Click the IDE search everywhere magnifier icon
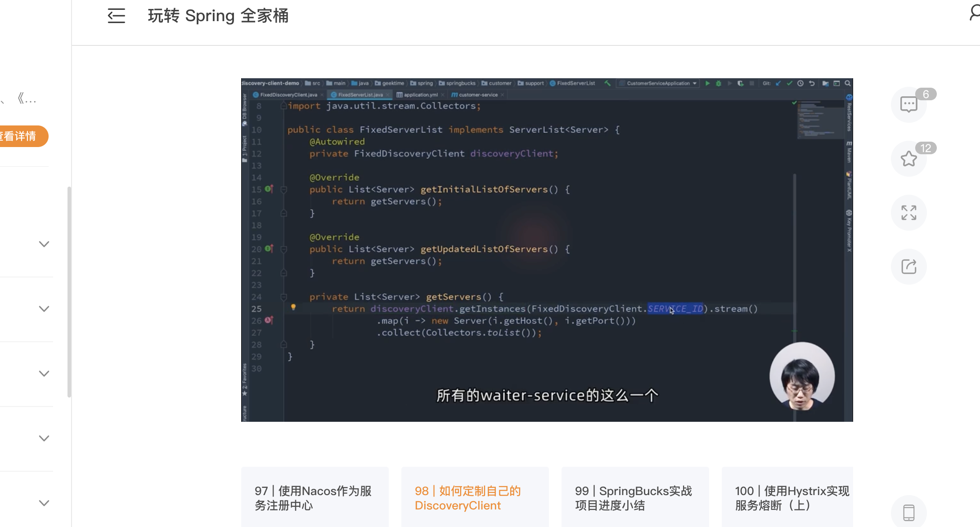Viewport: 980px width, 527px height. coord(848,83)
